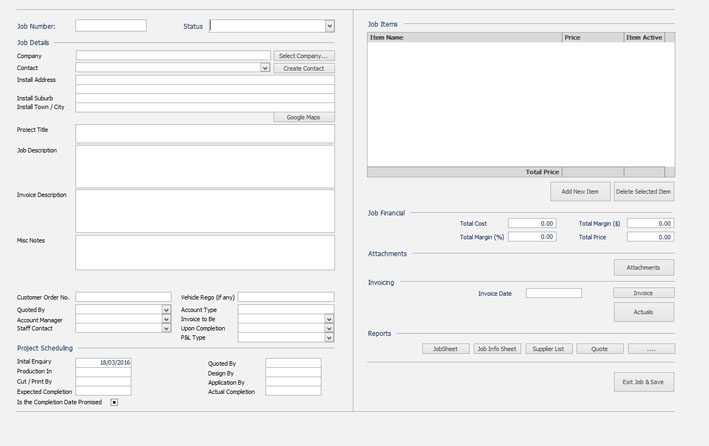Click the Exit Job & Save button

(643, 382)
